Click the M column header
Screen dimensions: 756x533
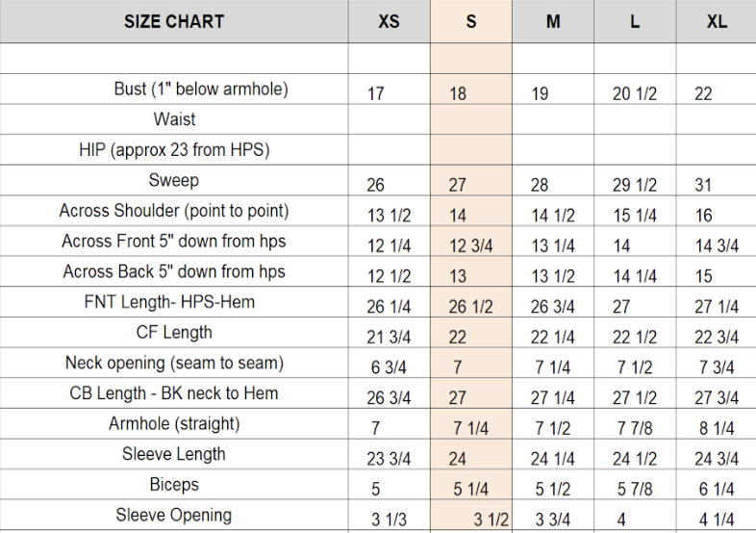tap(553, 21)
